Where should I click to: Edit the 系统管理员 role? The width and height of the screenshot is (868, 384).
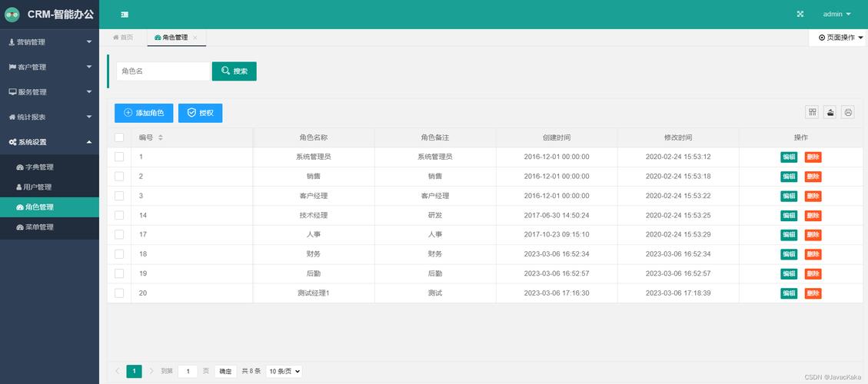coord(789,157)
